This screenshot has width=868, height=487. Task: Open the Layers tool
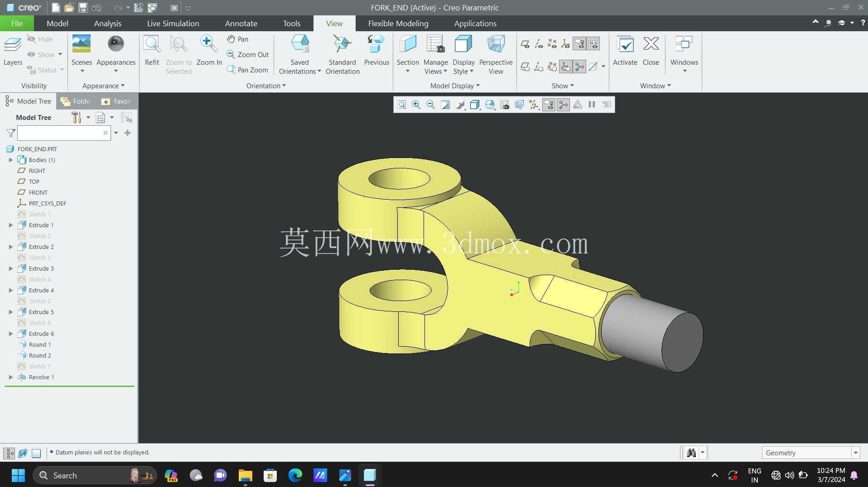(13, 51)
